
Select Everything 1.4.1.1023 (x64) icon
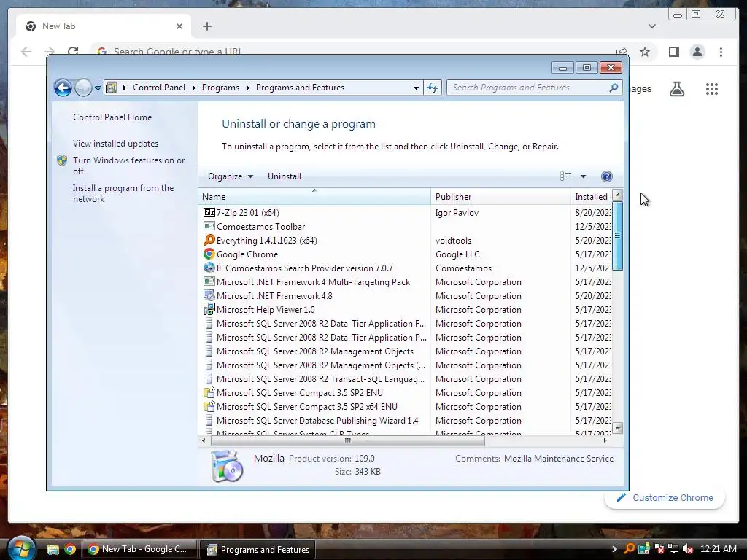209,240
